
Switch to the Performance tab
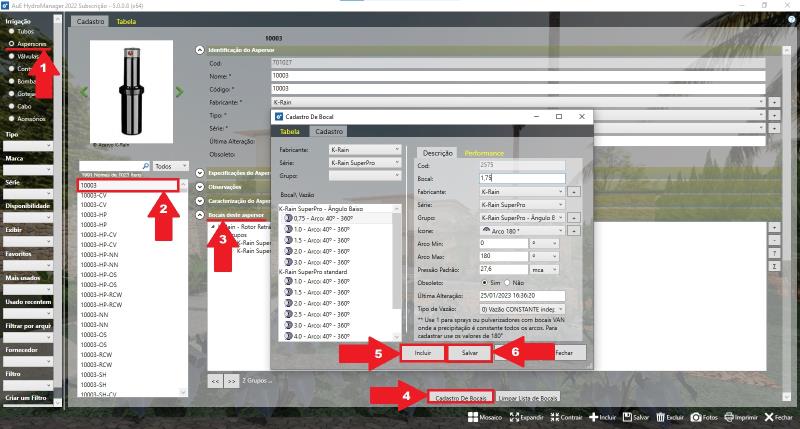point(483,152)
